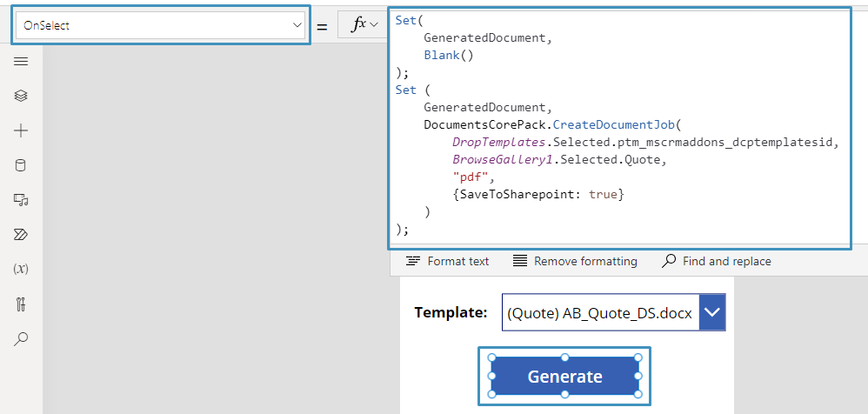Open Find and replace
This screenshot has height=414, width=868.
click(717, 261)
